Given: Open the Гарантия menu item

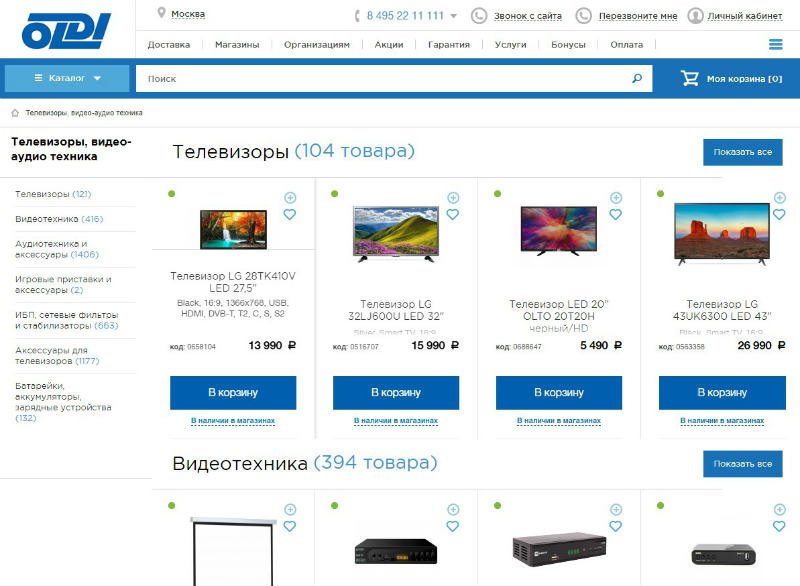Looking at the screenshot, I should tap(448, 45).
